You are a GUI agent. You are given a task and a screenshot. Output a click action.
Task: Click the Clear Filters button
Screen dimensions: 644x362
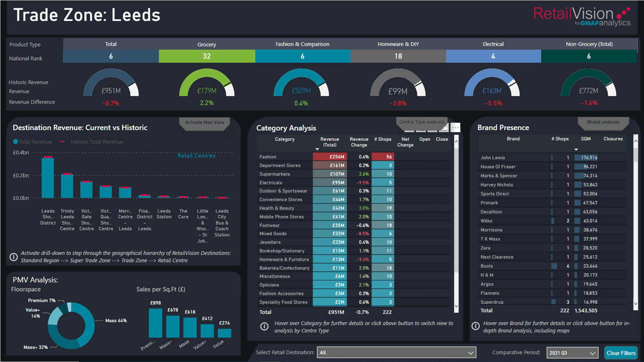(621, 353)
